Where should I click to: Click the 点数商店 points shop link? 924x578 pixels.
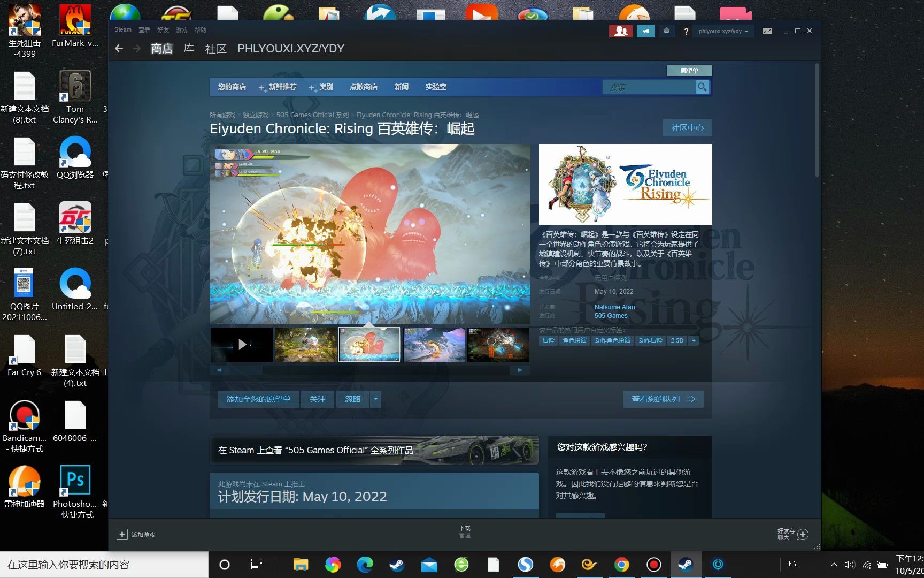pyautogui.click(x=364, y=87)
